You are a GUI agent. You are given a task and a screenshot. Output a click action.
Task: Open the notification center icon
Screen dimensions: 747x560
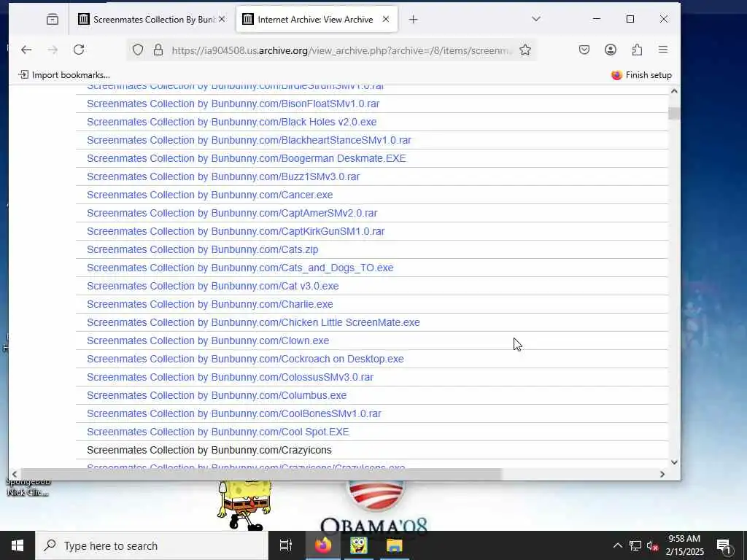click(x=723, y=547)
